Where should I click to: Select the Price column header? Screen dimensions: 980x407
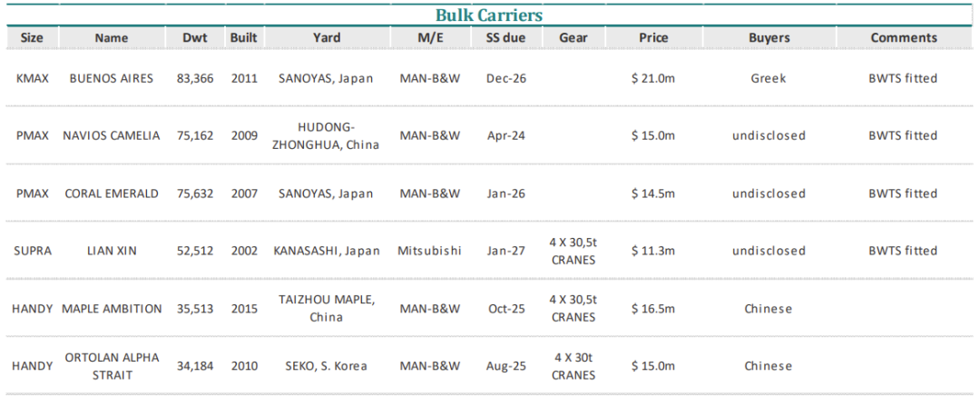(x=653, y=38)
